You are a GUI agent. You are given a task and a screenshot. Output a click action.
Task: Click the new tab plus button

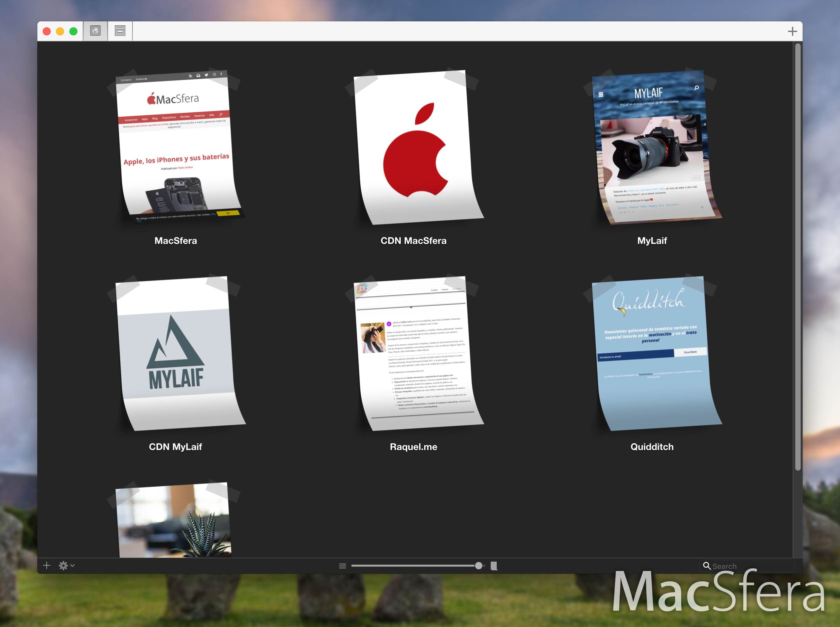[792, 31]
